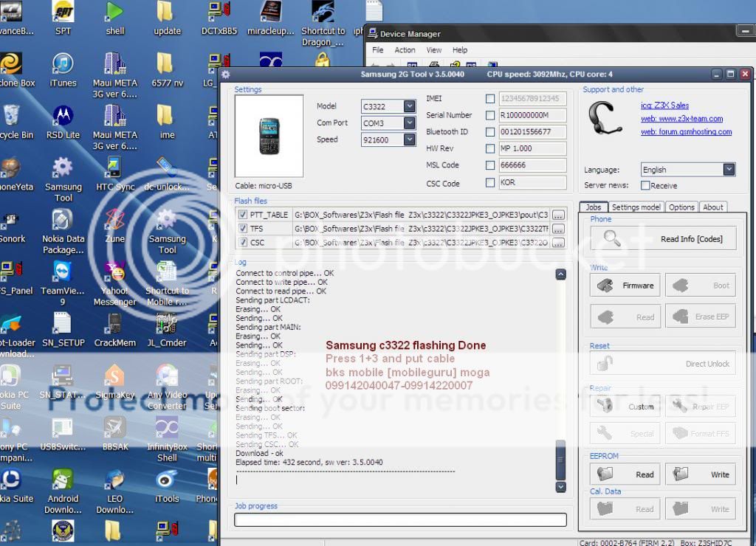Launch the DCTxBB5 desktop shortcut

click(219, 18)
